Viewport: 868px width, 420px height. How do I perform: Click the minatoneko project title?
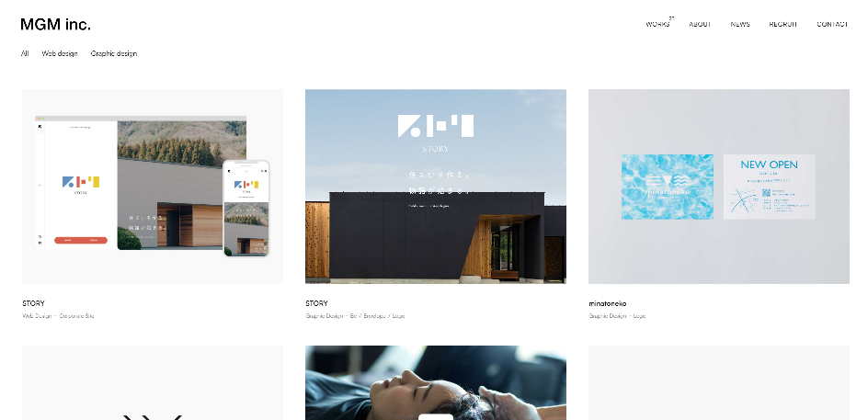(607, 304)
